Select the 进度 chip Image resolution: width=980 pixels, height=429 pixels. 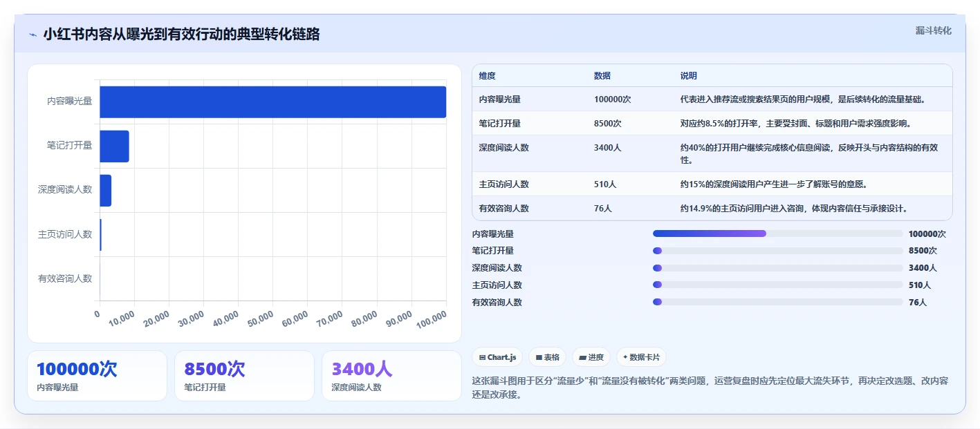tap(591, 357)
